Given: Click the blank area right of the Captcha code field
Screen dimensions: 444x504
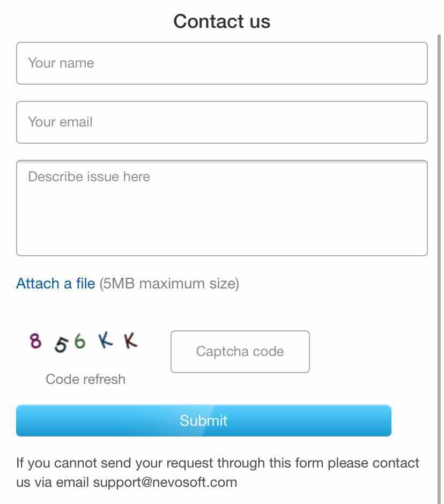Looking at the screenshot, I should tap(371, 352).
